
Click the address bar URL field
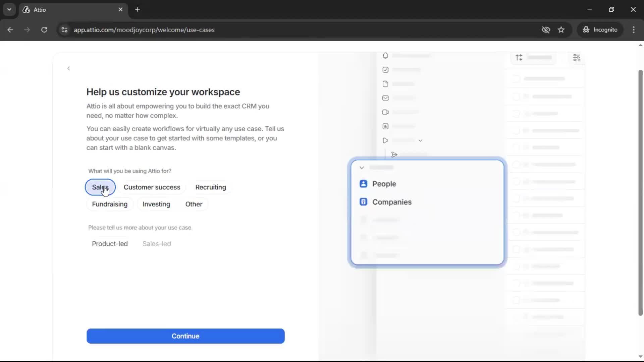pos(144,29)
